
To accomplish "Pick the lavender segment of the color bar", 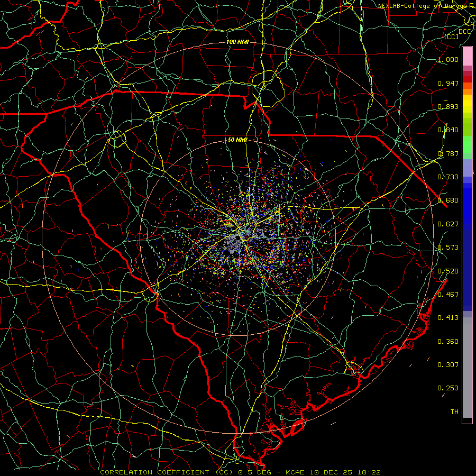I will pos(467,168).
